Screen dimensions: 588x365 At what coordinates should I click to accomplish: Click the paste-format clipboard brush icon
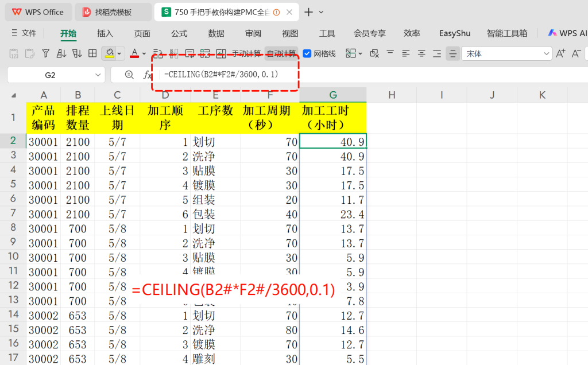(30, 53)
